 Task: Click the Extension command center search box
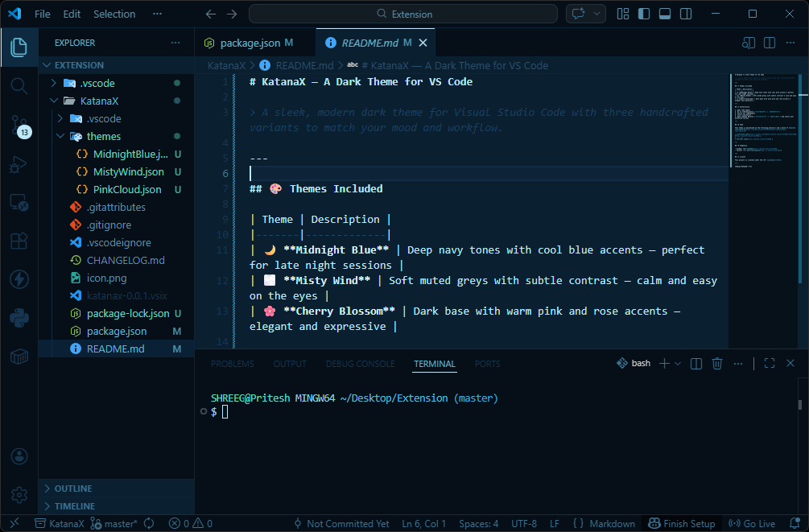(403, 14)
